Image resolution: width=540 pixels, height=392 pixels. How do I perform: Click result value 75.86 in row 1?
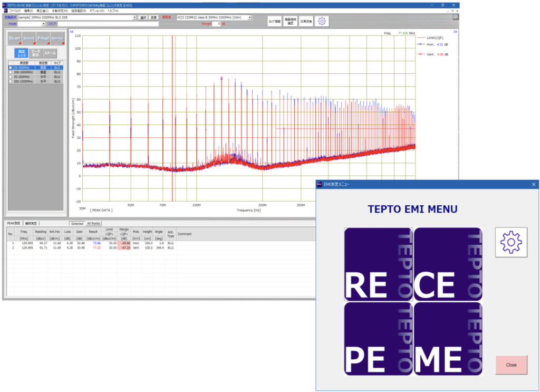97,243
